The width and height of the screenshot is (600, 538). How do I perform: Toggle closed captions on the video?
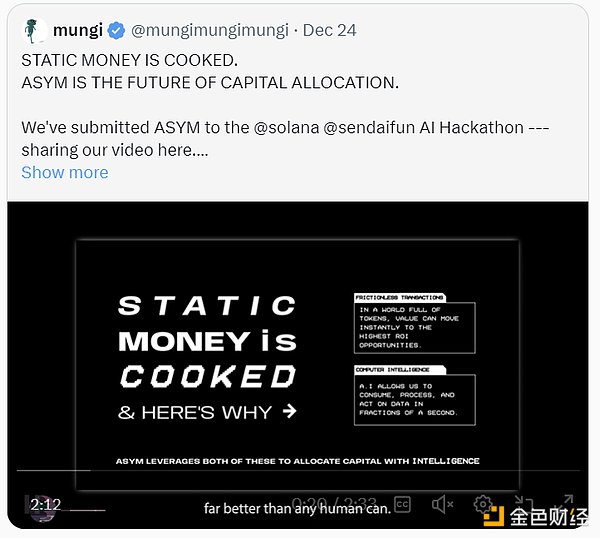coord(403,505)
